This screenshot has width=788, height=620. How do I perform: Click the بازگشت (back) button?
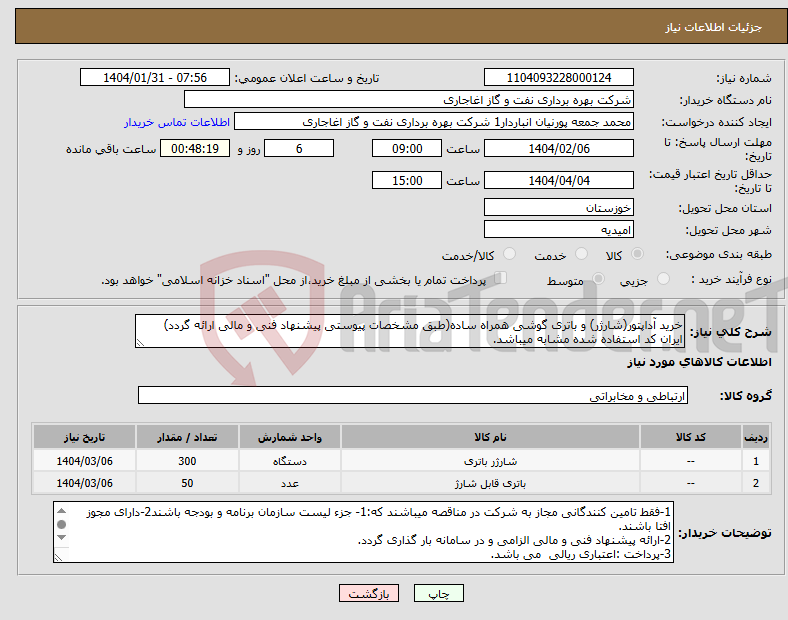tap(369, 593)
